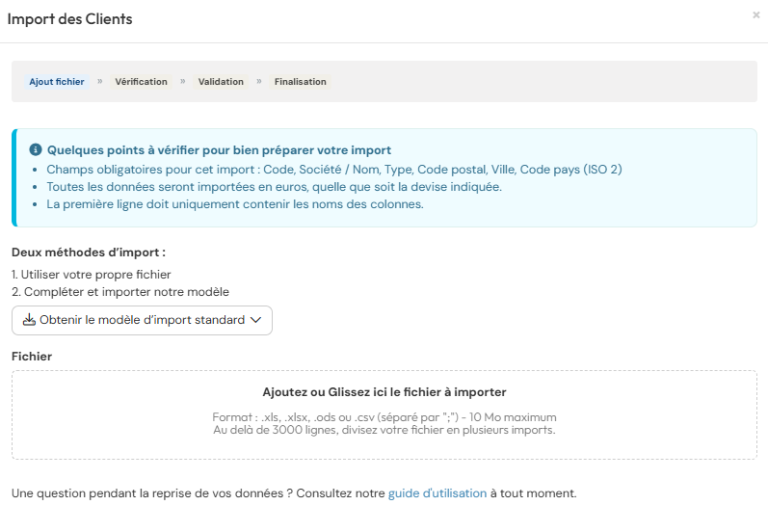The image size is (768, 532).
Task: Click the file drop zone to add a file
Action: pyautogui.click(x=384, y=443)
